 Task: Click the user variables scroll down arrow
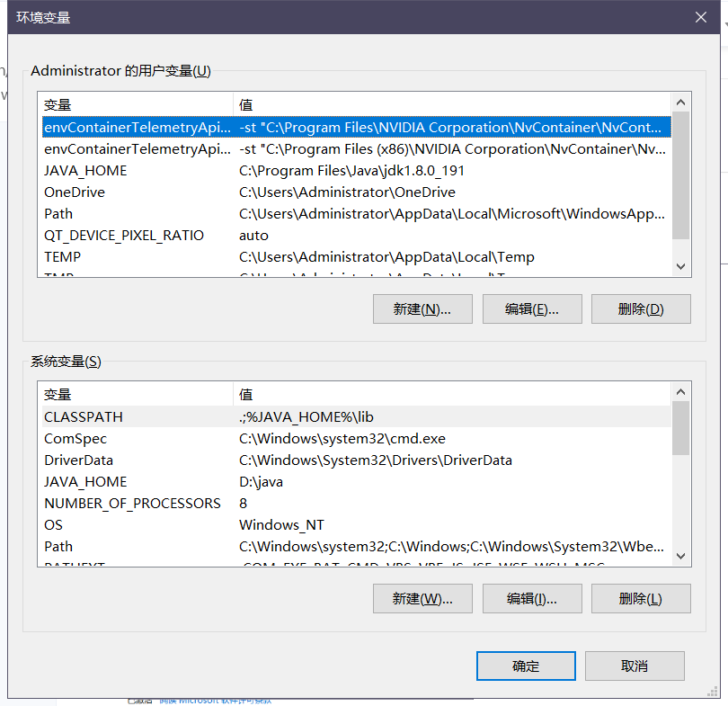tap(680, 266)
